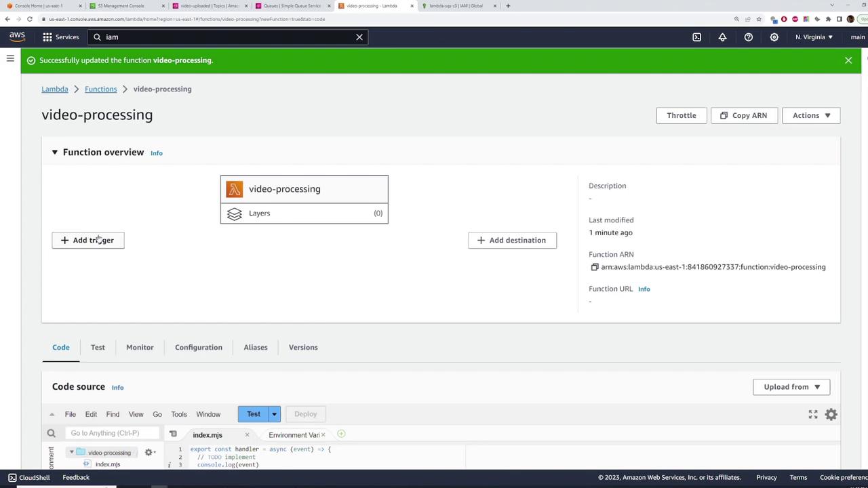
Task: Copy the function ARN with the copy icon
Action: coord(595,267)
